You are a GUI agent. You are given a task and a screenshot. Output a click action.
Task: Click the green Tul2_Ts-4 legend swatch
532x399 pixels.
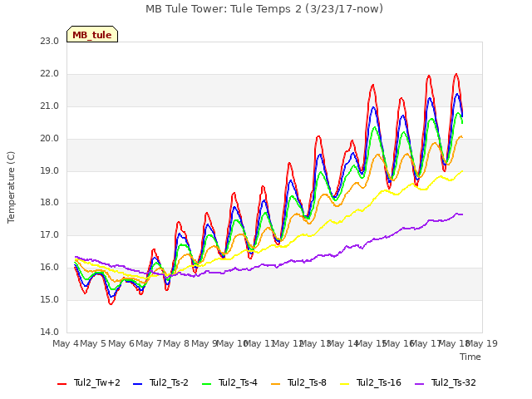pyautogui.click(x=207, y=384)
